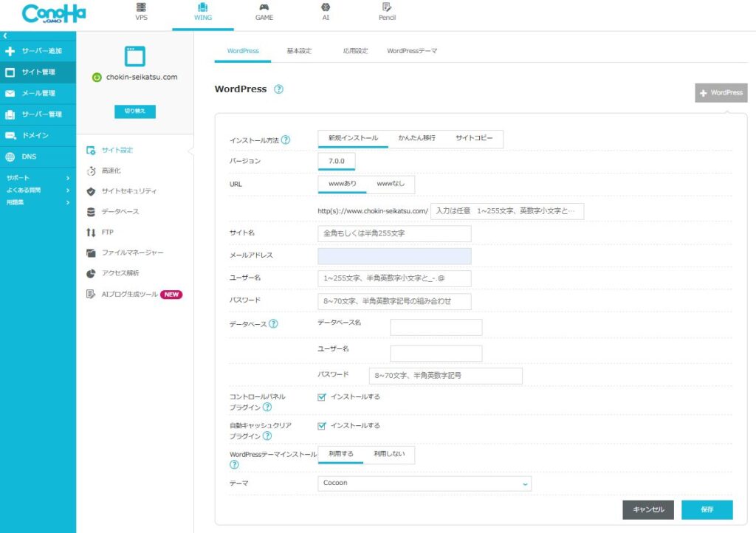Screen dimensions: 756x533
Task: Open the アクセス解析 link
Action: tap(120, 273)
